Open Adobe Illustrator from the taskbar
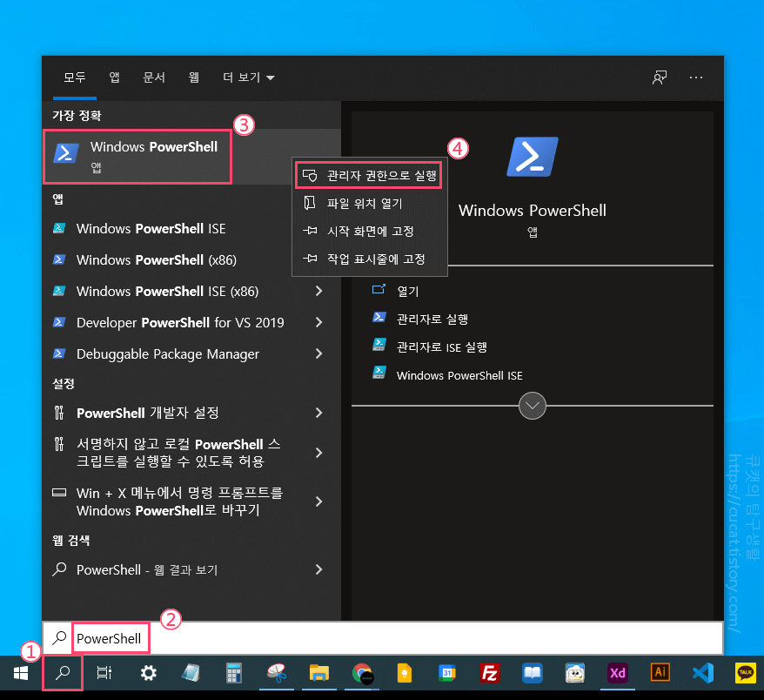Image resolution: width=764 pixels, height=700 pixels. (x=660, y=672)
